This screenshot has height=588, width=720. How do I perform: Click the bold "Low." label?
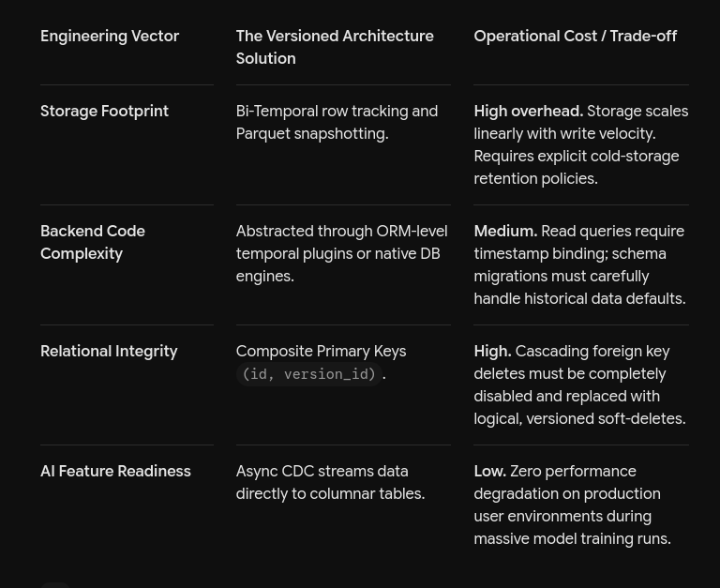click(489, 471)
